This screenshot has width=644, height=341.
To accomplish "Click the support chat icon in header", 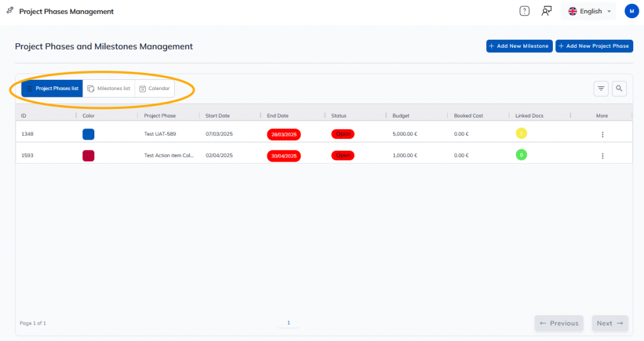I will coord(547,11).
